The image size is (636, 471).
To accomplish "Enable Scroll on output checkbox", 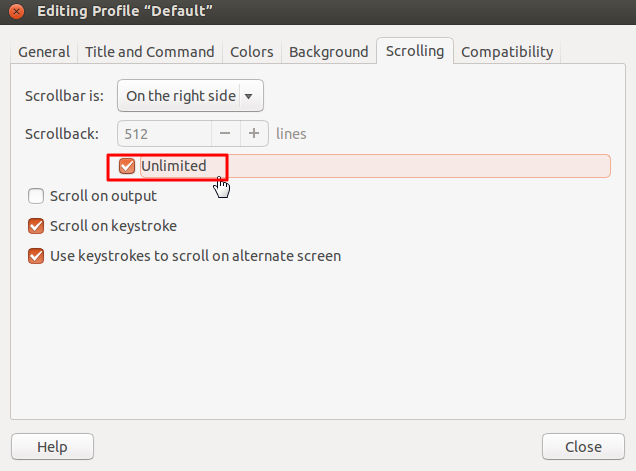I will (36, 196).
